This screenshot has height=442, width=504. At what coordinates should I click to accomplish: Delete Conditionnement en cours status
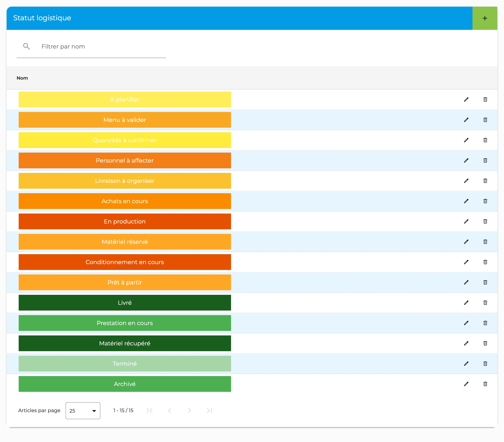[x=485, y=262]
